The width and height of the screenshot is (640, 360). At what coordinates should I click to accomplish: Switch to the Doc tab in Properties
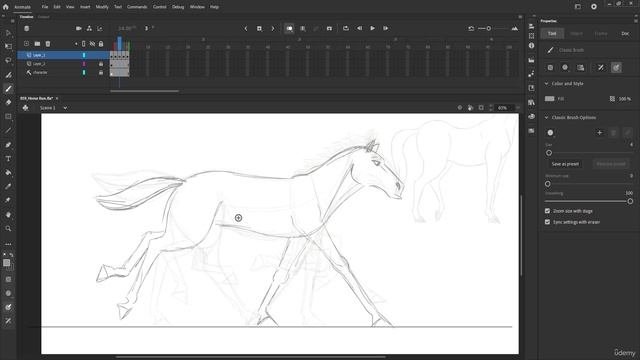[x=625, y=33]
